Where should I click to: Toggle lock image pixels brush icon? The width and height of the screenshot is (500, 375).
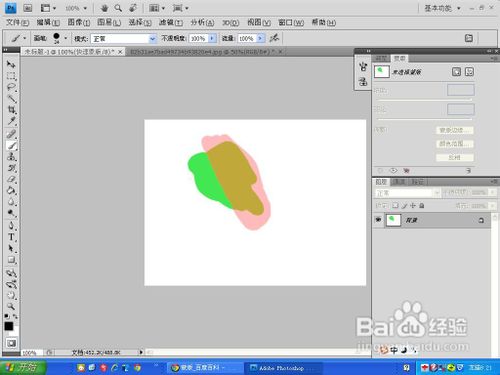click(404, 206)
